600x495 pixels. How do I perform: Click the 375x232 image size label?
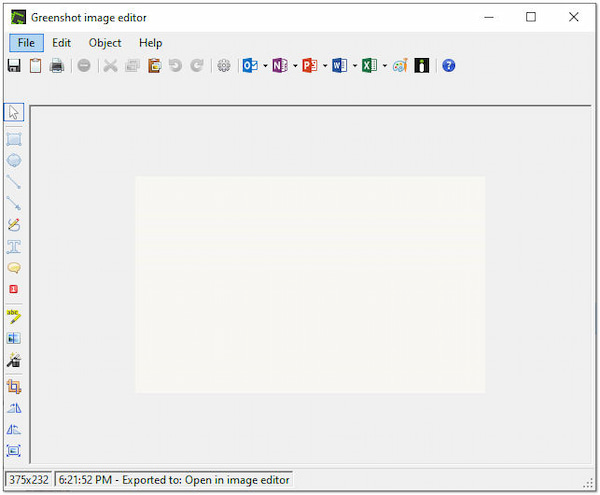point(29,480)
